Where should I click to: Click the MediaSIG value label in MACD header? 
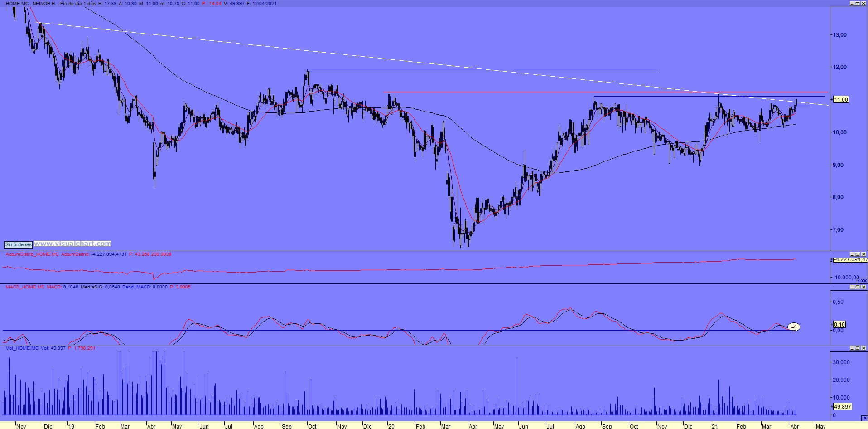click(100, 287)
